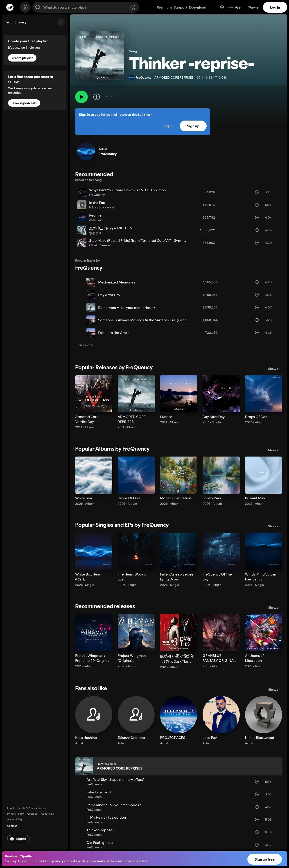
Task: Open the Premium page
Action: coord(164,7)
